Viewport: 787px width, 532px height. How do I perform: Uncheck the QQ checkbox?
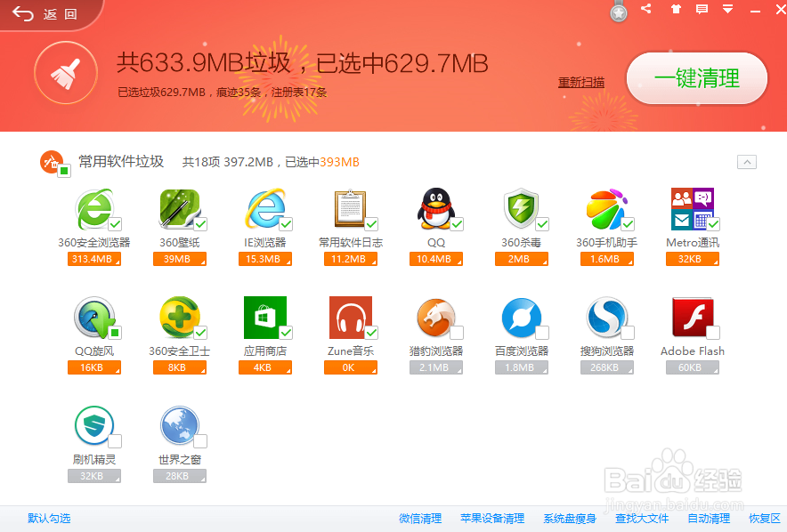click(457, 224)
